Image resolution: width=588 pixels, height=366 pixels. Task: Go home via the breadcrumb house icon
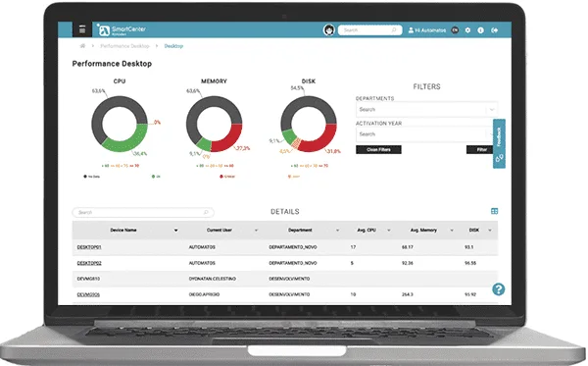click(x=82, y=46)
